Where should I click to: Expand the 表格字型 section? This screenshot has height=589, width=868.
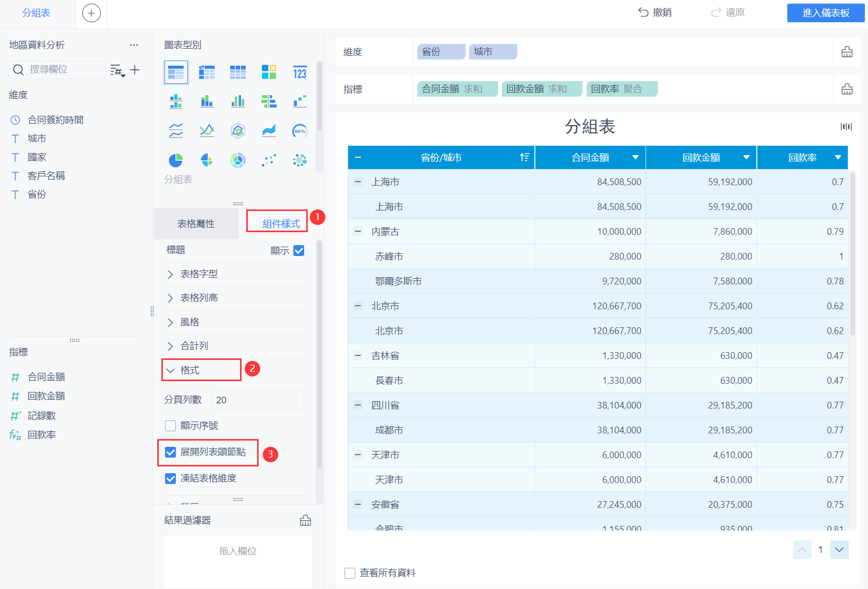170,274
